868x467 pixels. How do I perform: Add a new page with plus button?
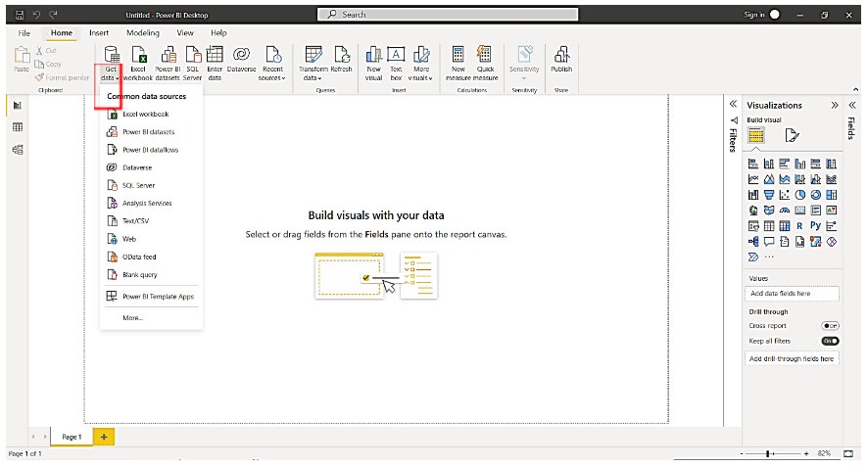point(104,436)
